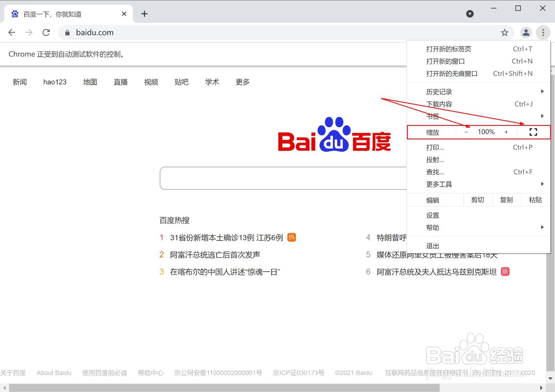Click the 粘贴 edit button
The width and height of the screenshot is (555, 392).
click(535, 200)
